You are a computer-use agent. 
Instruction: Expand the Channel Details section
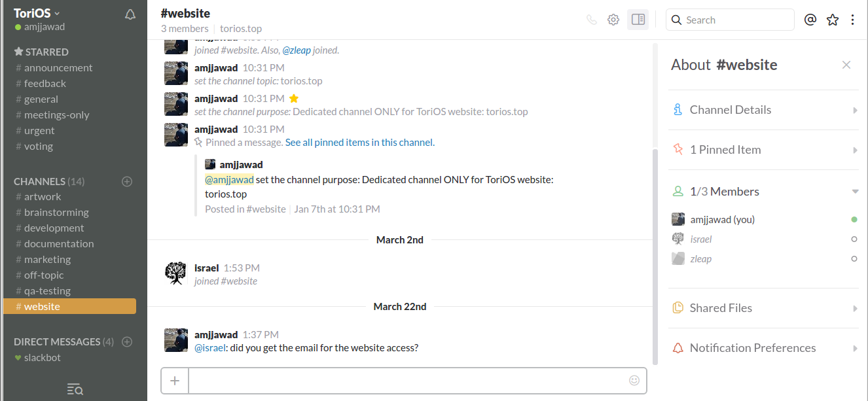tap(855, 111)
